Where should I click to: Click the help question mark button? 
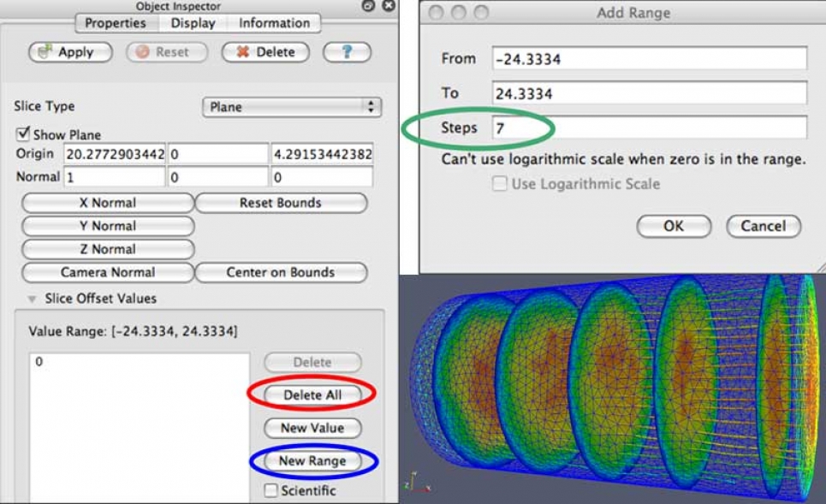347,52
